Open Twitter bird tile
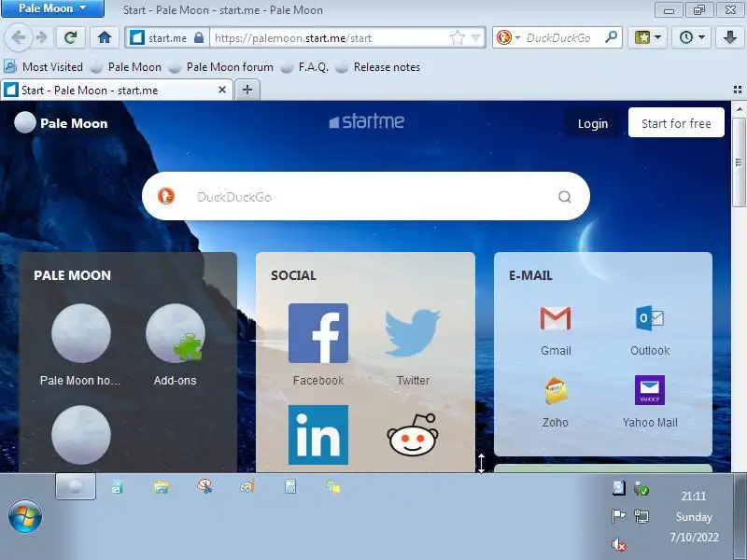747x560 pixels. pyautogui.click(x=413, y=333)
